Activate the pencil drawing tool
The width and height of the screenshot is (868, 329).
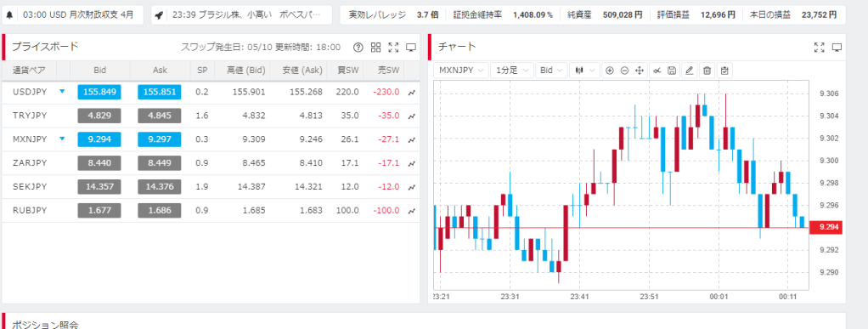(689, 71)
